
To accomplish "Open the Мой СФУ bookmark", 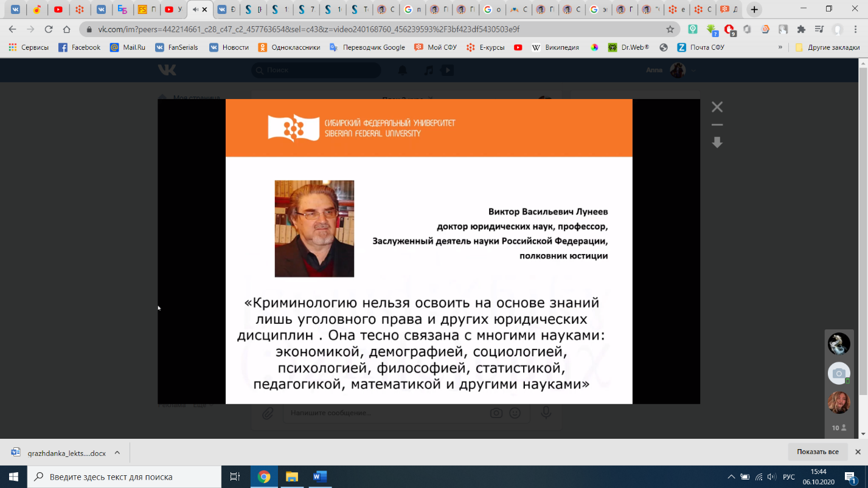I will 435,47.
